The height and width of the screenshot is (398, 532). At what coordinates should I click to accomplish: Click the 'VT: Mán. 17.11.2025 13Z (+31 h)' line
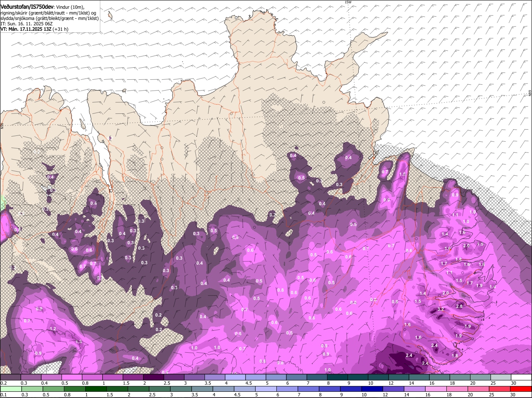pyautogui.click(x=34, y=29)
